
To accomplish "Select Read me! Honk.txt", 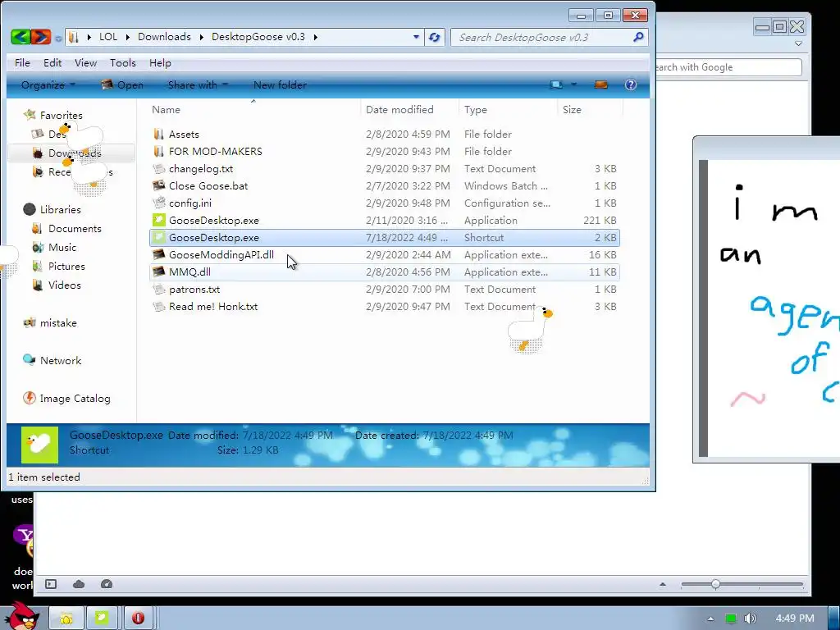I will click(x=385, y=306).
